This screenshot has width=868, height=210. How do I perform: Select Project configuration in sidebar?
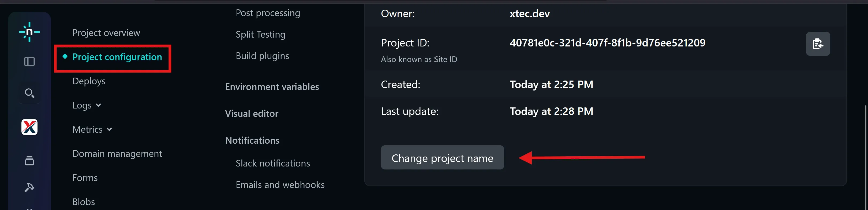click(x=117, y=57)
